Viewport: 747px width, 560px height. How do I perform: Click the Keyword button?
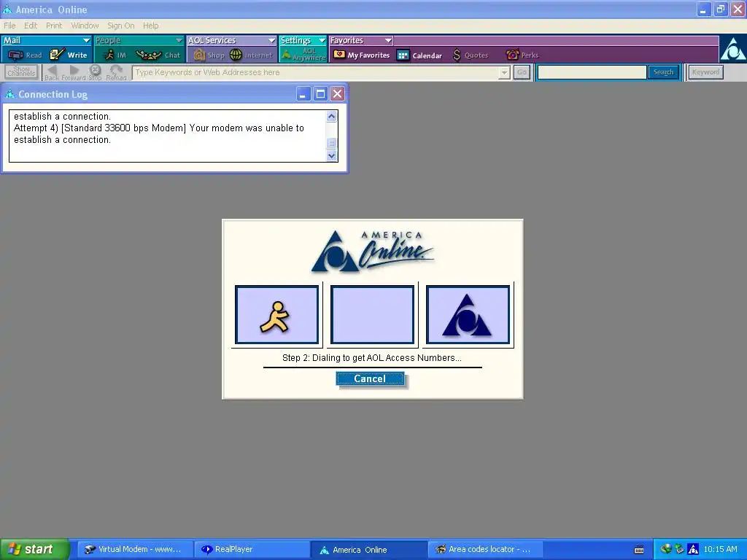705,72
